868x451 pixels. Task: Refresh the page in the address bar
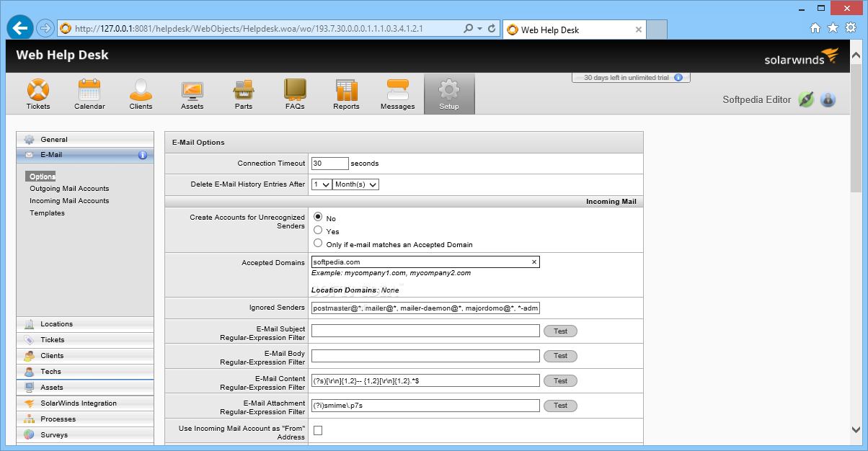(492, 29)
